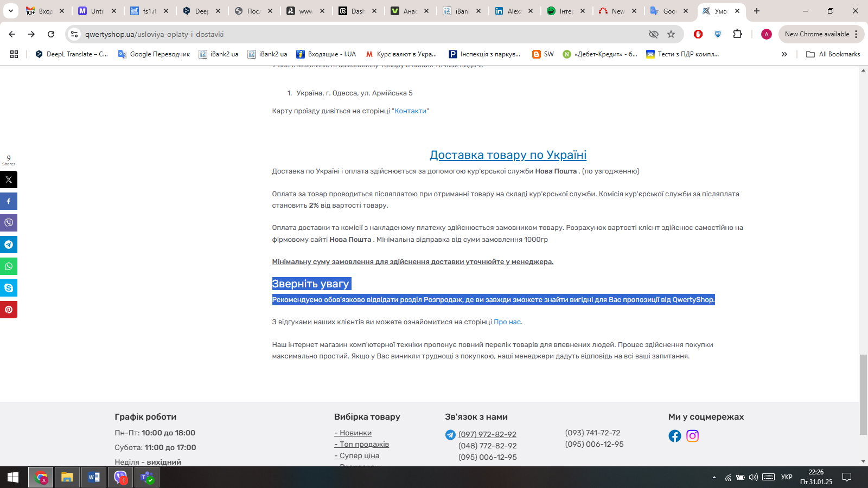Share via Skype sidebar icon
This screenshot has width=868, height=488.
click(9, 288)
